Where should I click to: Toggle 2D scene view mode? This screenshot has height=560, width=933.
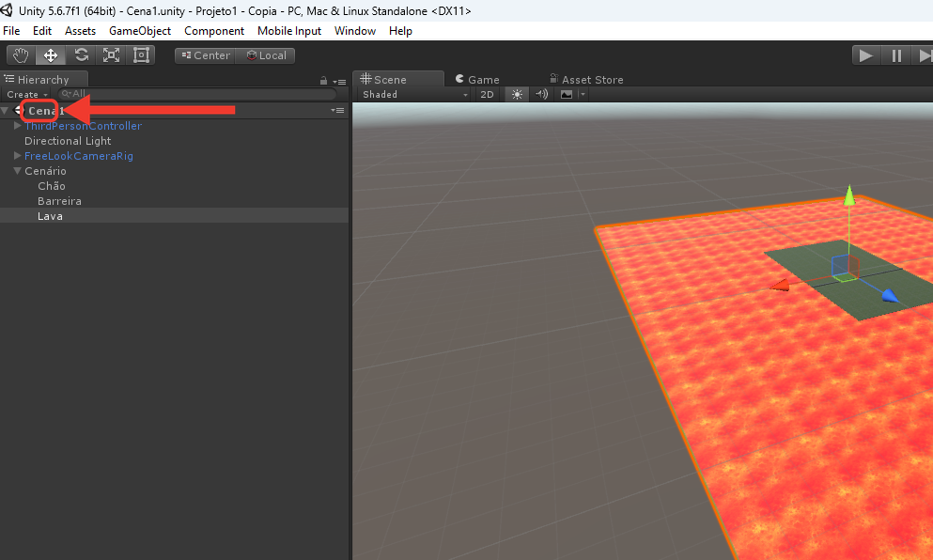[x=487, y=94]
